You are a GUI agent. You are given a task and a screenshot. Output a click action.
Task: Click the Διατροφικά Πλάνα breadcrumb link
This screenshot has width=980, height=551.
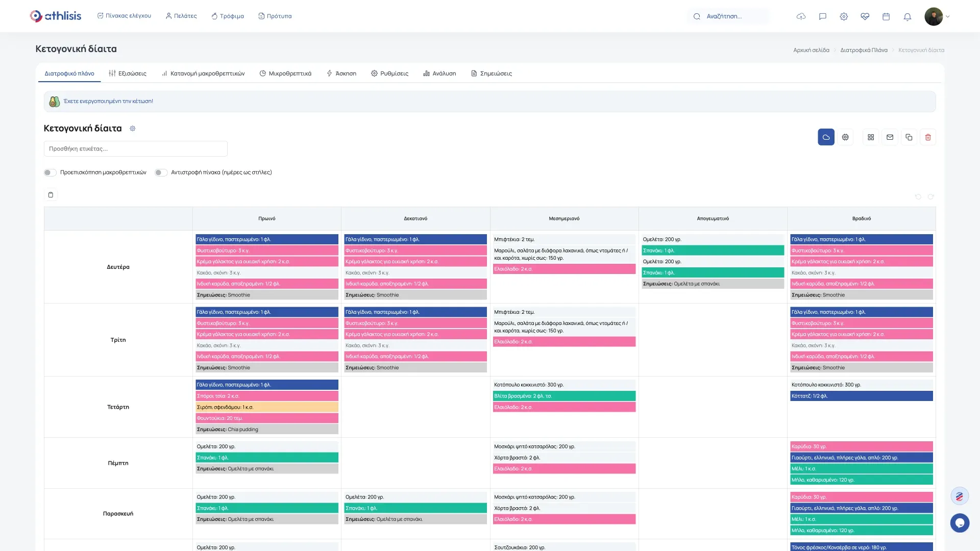point(864,50)
